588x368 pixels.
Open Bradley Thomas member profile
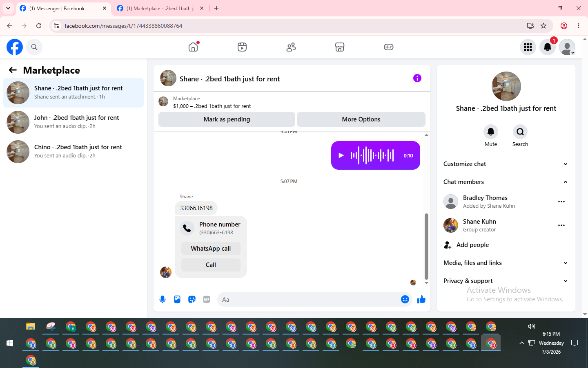click(485, 202)
